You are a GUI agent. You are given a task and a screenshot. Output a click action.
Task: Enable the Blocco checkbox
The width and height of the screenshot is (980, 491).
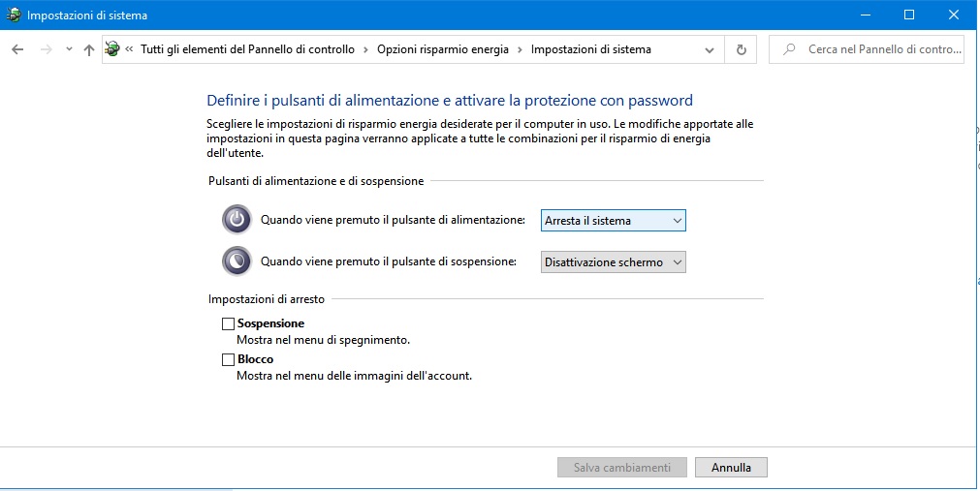[228, 360]
